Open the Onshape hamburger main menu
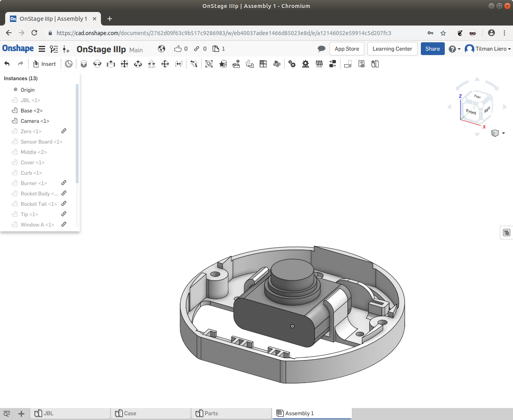The height and width of the screenshot is (420, 513). click(42, 49)
